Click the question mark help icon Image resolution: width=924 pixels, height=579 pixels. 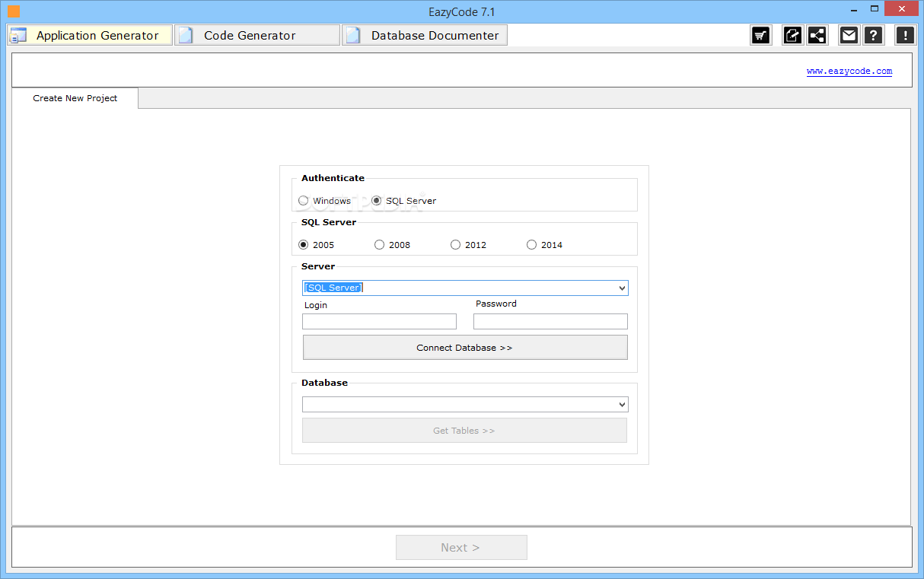pos(874,35)
